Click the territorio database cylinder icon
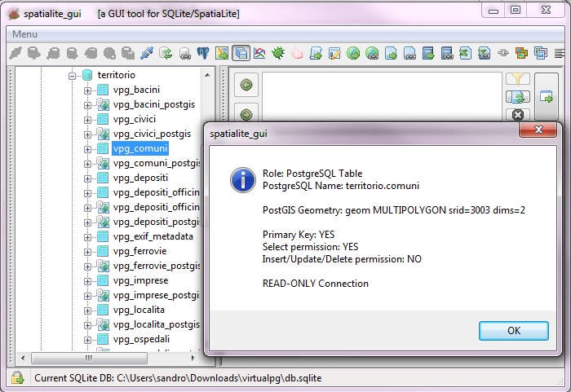Viewport: 571px width, 392px height. (87, 75)
